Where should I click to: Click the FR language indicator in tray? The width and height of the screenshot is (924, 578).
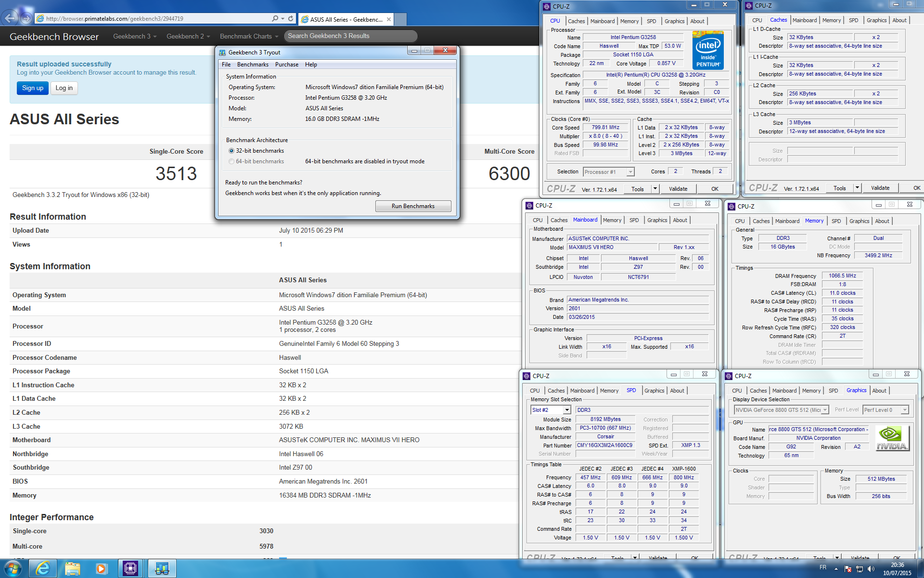point(823,567)
